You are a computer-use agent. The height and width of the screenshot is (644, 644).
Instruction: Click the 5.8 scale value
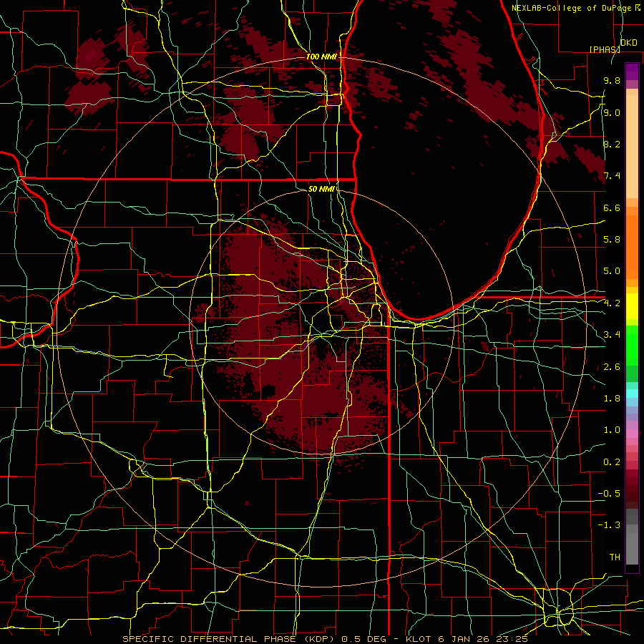pos(612,240)
